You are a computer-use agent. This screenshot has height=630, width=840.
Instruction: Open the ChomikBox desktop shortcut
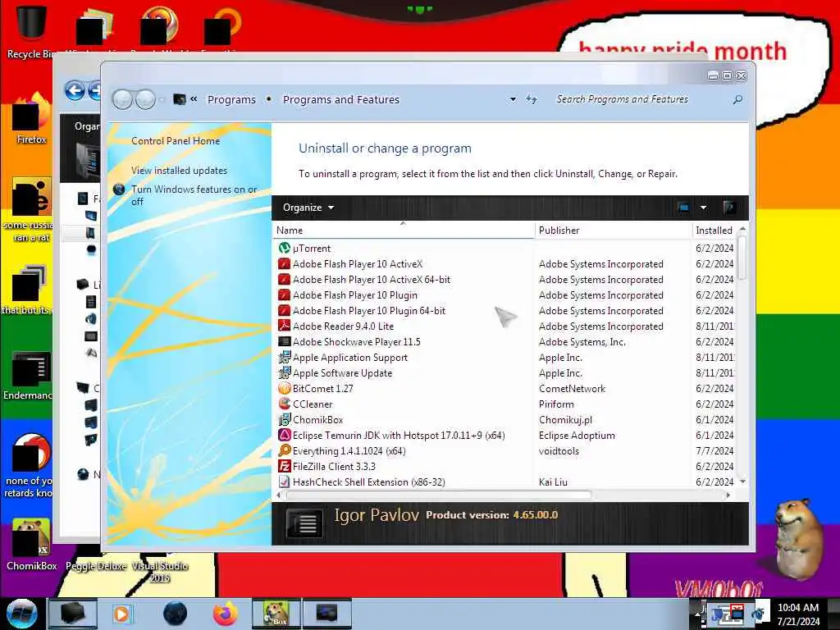[31, 545]
